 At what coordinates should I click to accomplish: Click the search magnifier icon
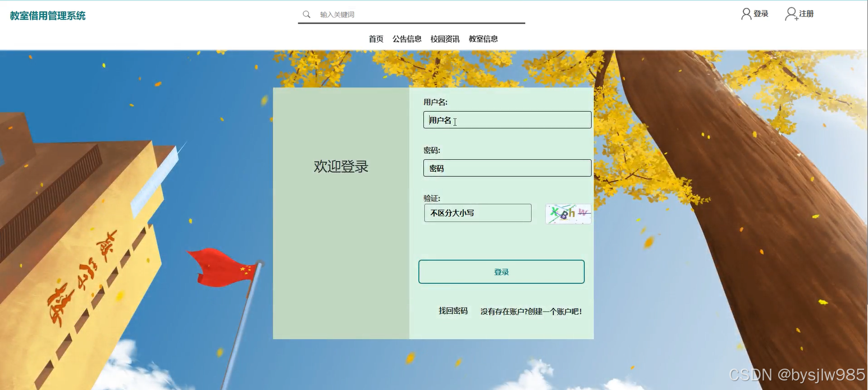[x=307, y=15]
